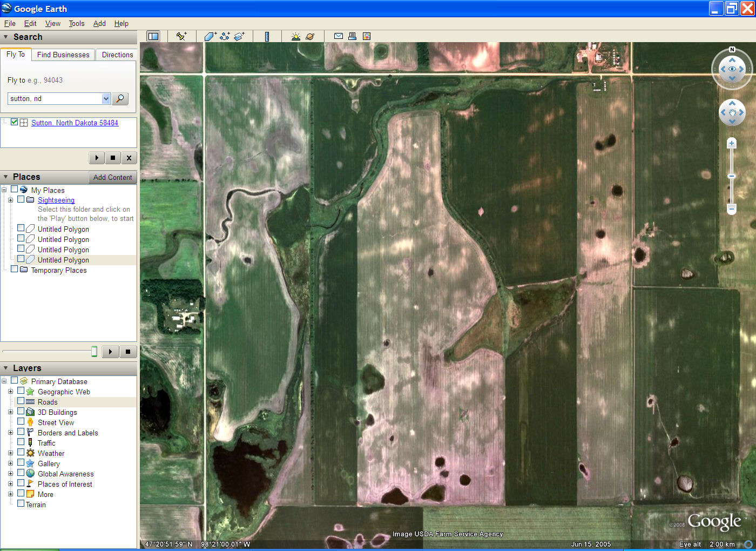
Task: Click the Fly To tab
Action: [16, 54]
